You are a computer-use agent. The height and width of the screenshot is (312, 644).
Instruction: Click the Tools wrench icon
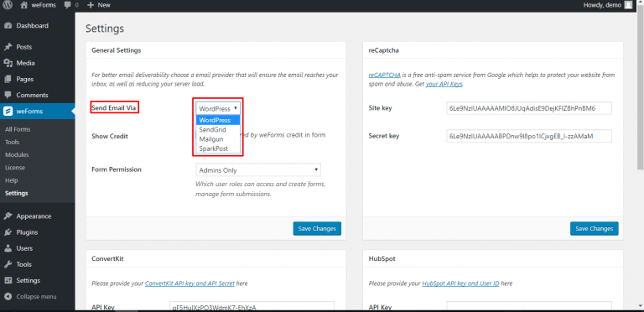pos(8,264)
